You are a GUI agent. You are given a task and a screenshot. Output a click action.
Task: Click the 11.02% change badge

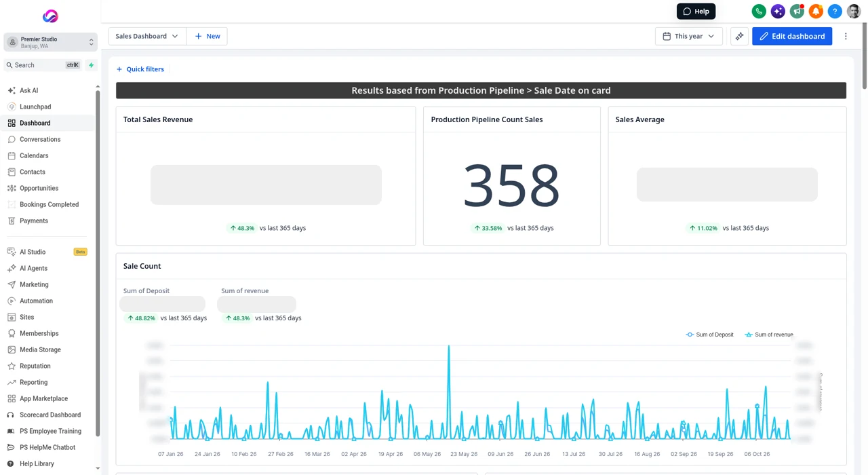tap(703, 228)
